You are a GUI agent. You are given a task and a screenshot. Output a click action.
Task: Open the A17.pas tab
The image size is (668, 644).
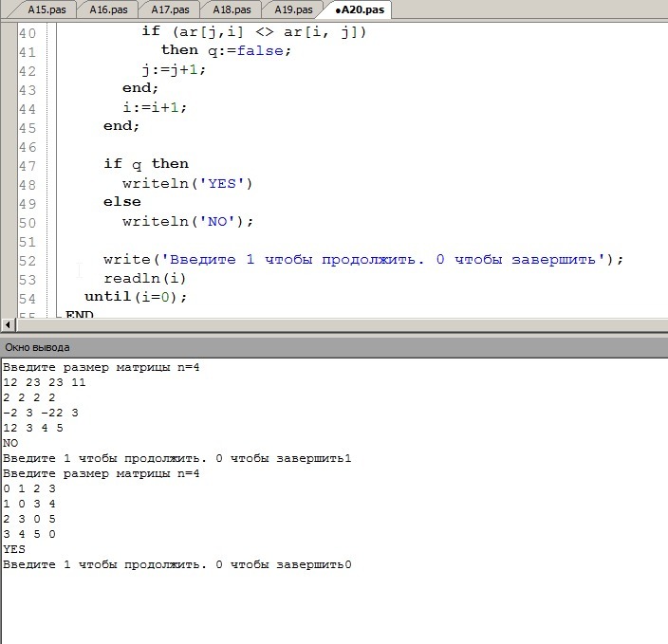(170, 9)
